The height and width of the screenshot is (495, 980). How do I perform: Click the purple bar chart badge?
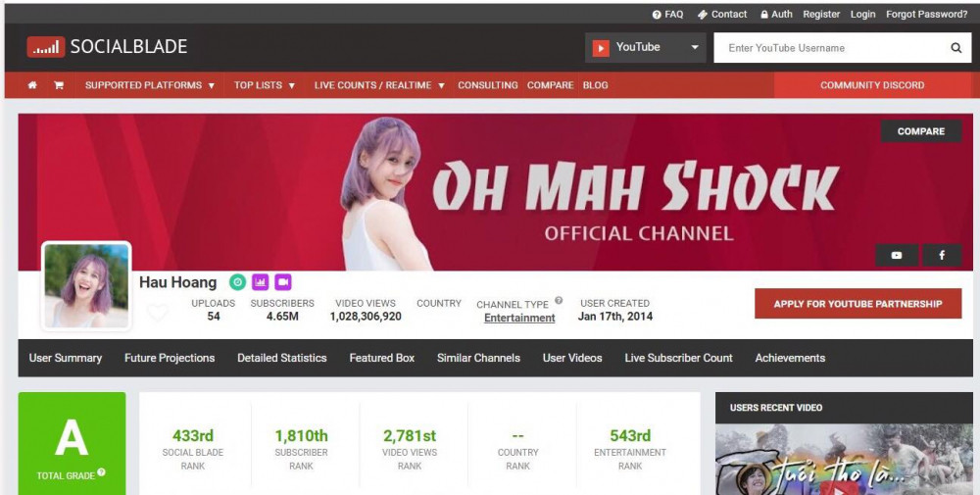click(x=260, y=282)
